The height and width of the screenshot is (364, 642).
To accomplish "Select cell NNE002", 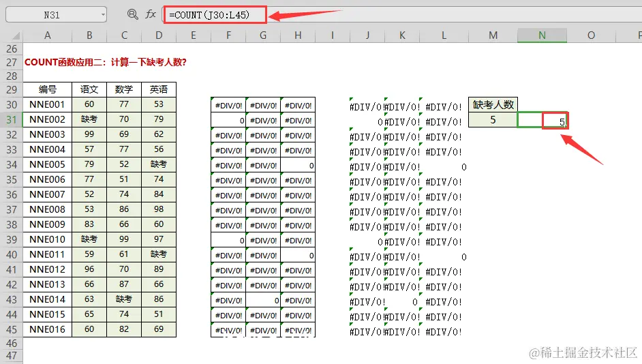I will (48, 119).
